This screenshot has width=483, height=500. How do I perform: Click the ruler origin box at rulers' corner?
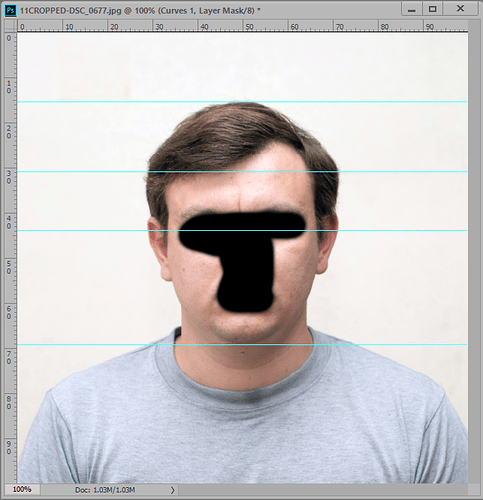(x=10, y=26)
